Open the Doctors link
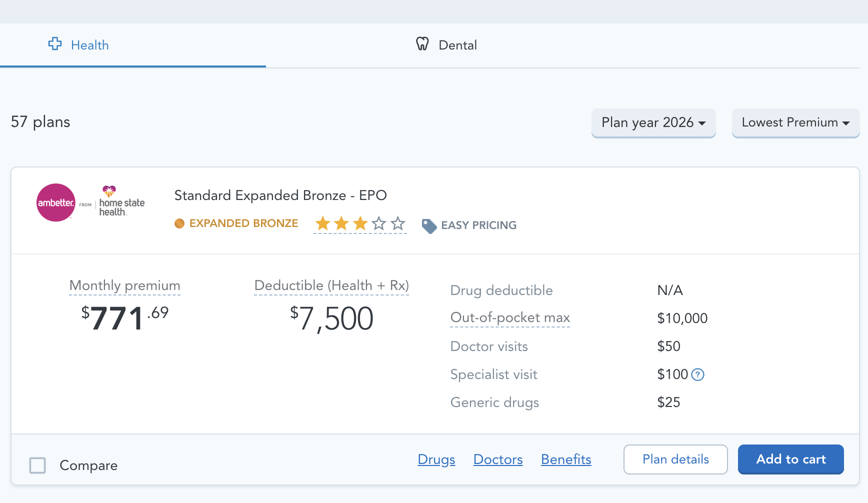The width and height of the screenshot is (868, 503). (x=497, y=459)
